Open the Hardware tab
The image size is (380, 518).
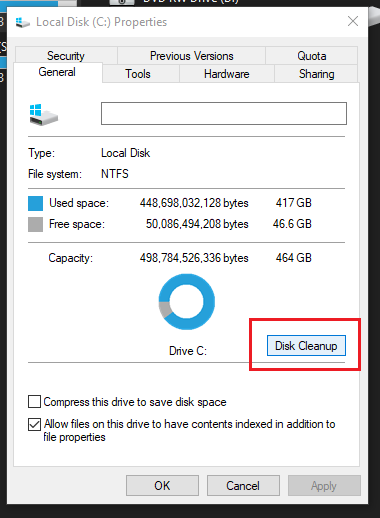[x=227, y=74]
